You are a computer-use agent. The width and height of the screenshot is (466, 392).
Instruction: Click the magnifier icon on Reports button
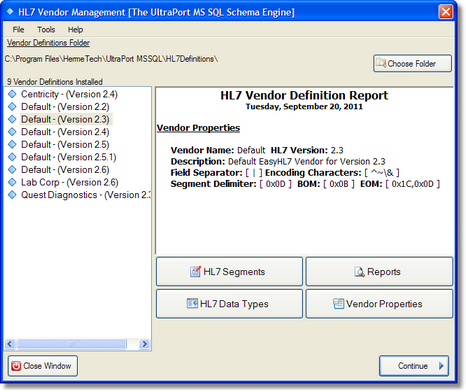(359, 272)
